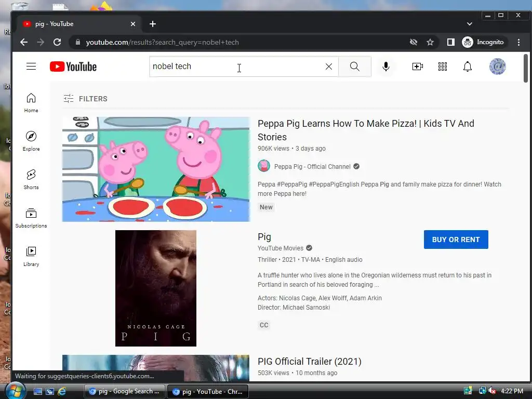
Task: Click Thriller 2021 TV-MA metadata line
Action: [x=310, y=260]
